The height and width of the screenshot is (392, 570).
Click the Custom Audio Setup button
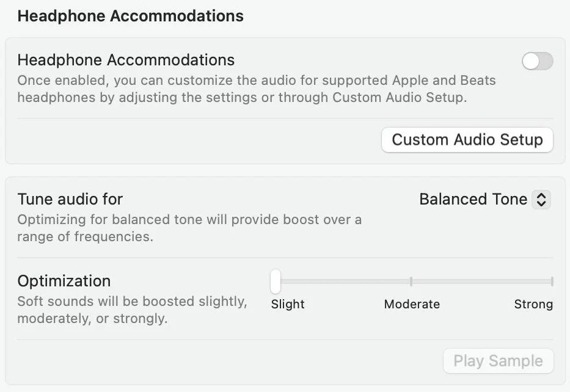coord(467,140)
